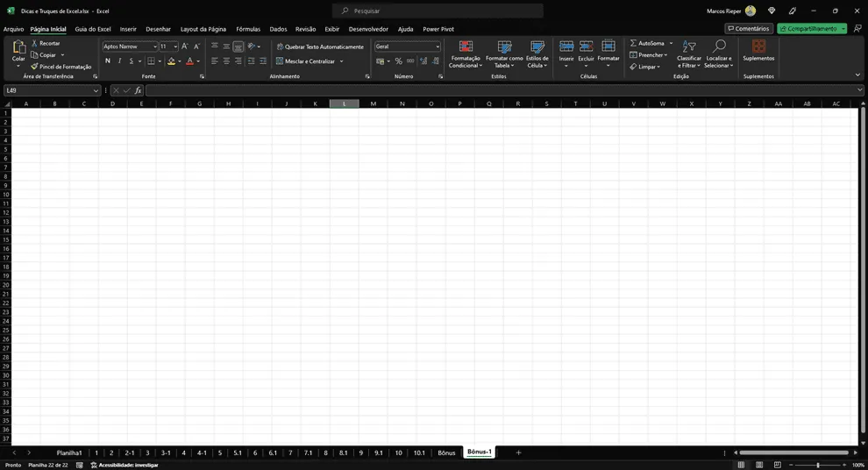Switch to page layout view
This screenshot has width=868, height=470.
click(x=759, y=465)
